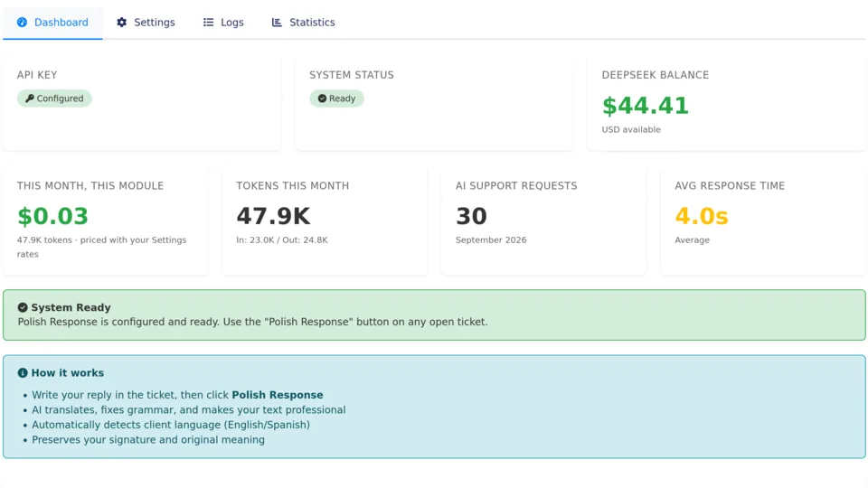Select the $44.41 DeepSeek balance value
868x488 pixels.
pyautogui.click(x=646, y=106)
